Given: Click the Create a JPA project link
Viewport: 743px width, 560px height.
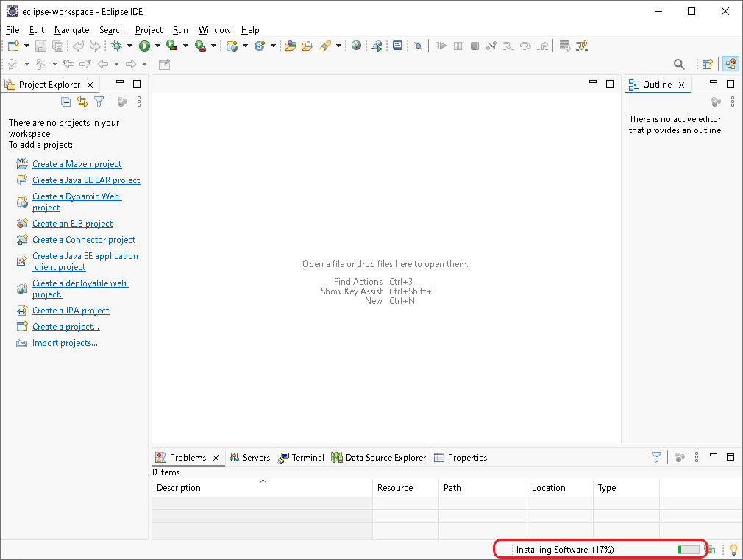Looking at the screenshot, I should click(x=71, y=311).
